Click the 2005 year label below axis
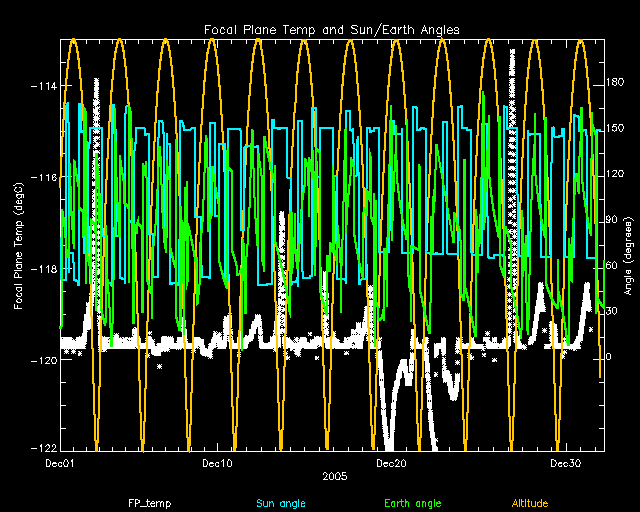 click(334, 476)
